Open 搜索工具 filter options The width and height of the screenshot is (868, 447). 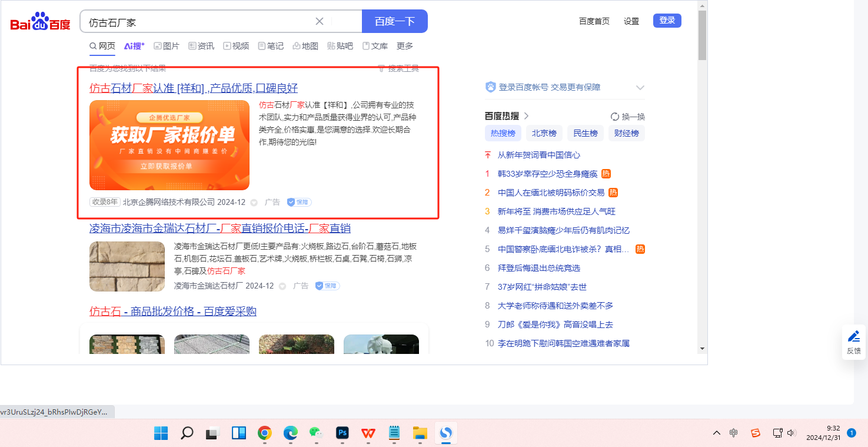pos(398,68)
